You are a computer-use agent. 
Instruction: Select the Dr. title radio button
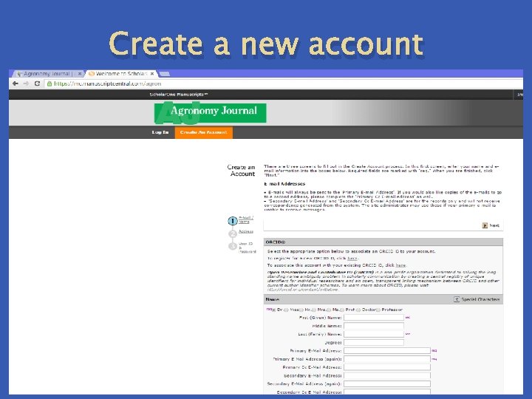click(273, 310)
